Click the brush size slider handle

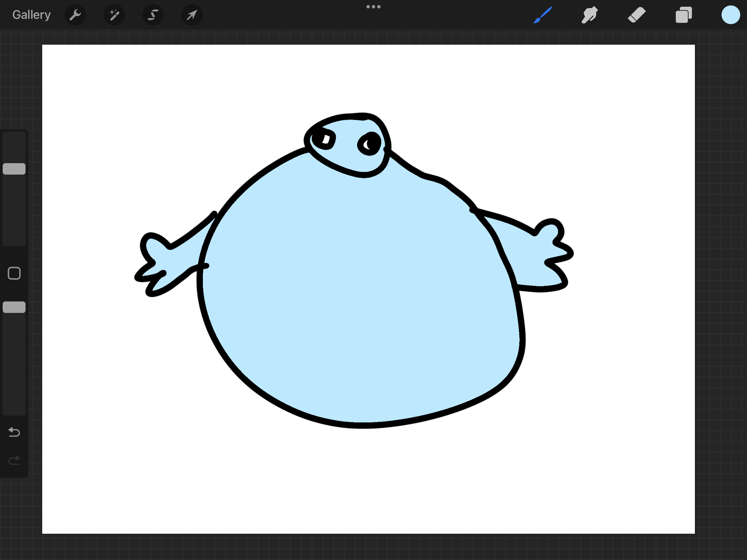point(14,169)
